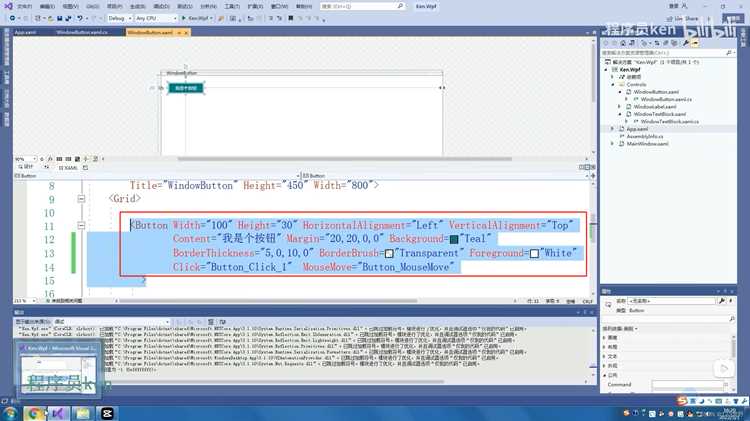
Task: Click the Solution Explorer home icon
Action: click(623, 43)
